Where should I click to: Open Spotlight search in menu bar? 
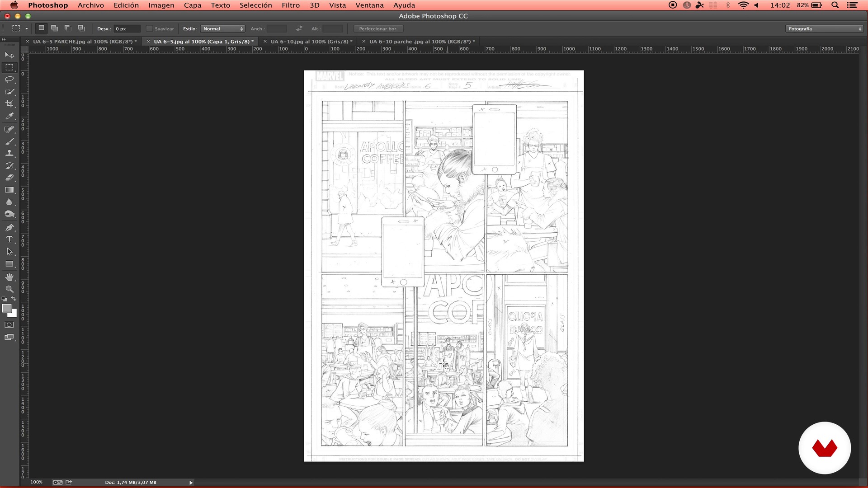point(835,5)
